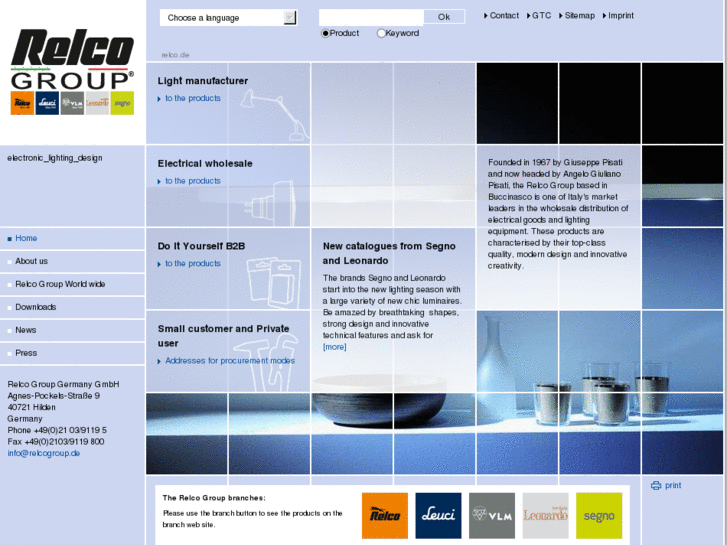
Task: Click the Electrical wholesale heading
Action: (205, 163)
